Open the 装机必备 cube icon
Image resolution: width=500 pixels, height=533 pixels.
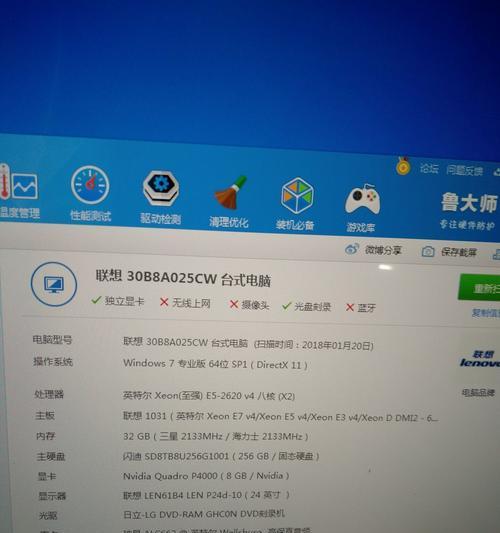click(x=297, y=195)
